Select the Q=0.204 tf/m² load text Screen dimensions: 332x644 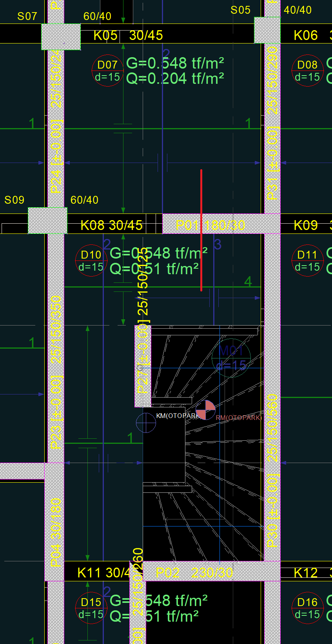coord(175,79)
